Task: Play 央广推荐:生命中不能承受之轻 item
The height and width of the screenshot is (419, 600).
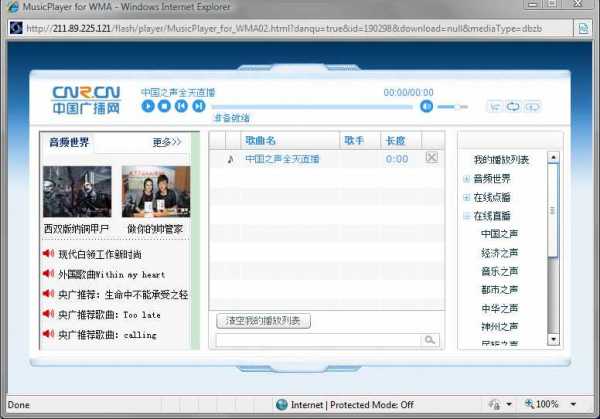Action: (x=123, y=295)
